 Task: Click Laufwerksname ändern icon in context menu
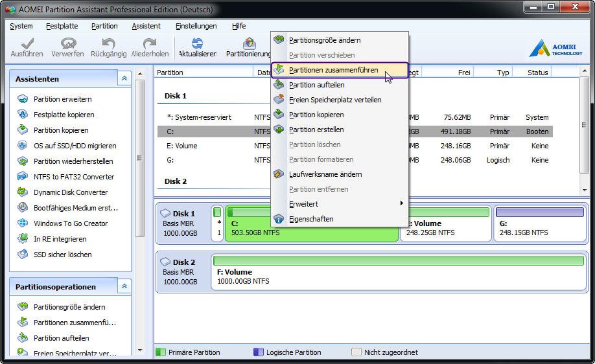[279, 174]
